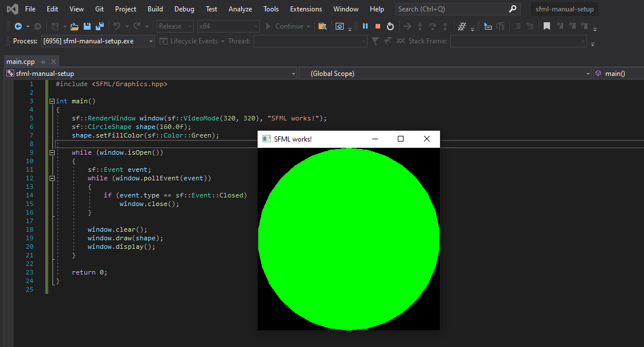
Task: Click inside the Search Ctrl+Q field
Action: pyautogui.click(x=450, y=9)
